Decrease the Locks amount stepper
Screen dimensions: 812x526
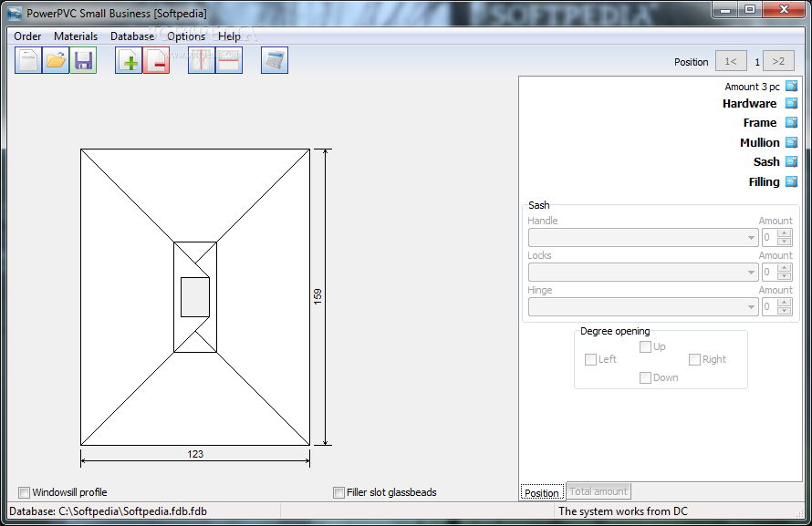click(x=785, y=276)
